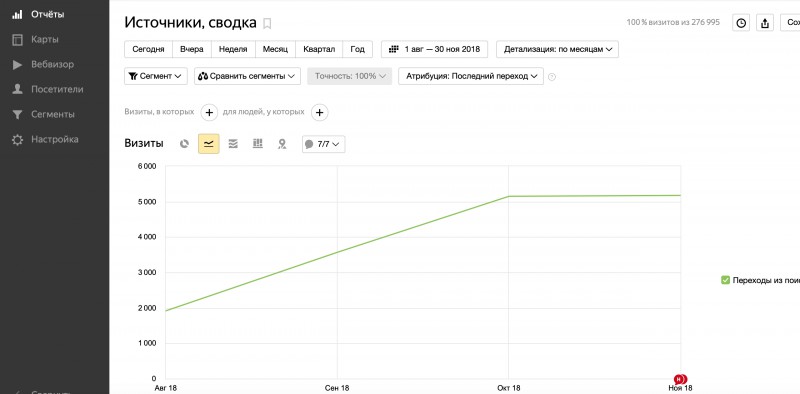
Task: Expand Атрибуция: Последний переход dropdown
Action: [471, 76]
